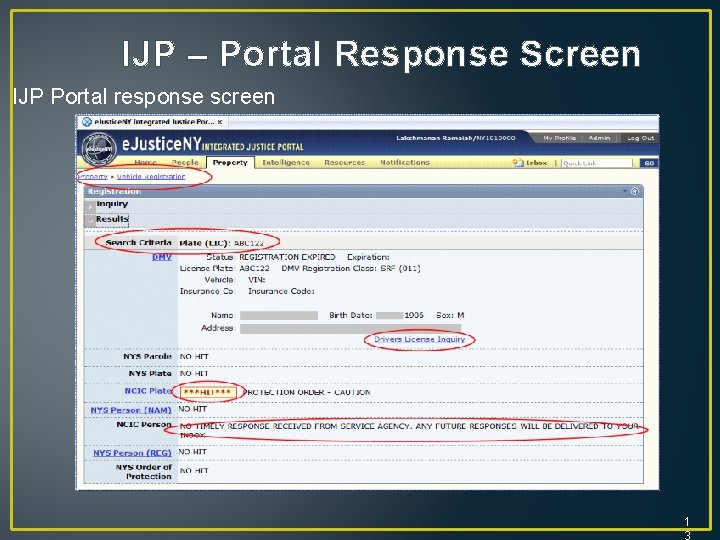The height and width of the screenshot is (540, 720).
Task: Click the REGISTRATION EXPIRED status text
Action: [287, 257]
